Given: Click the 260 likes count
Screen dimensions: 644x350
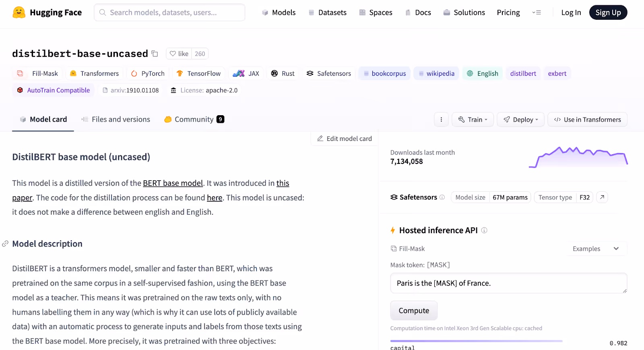Looking at the screenshot, I should coord(200,54).
